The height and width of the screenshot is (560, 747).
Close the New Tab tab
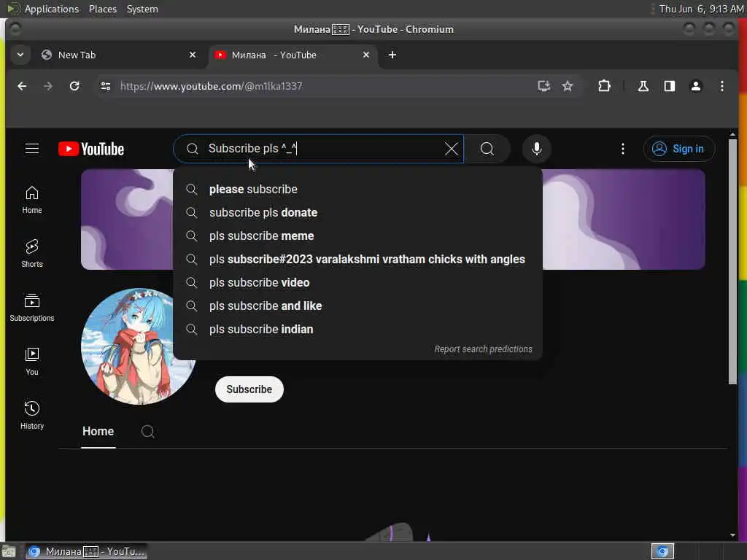click(x=193, y=55)
